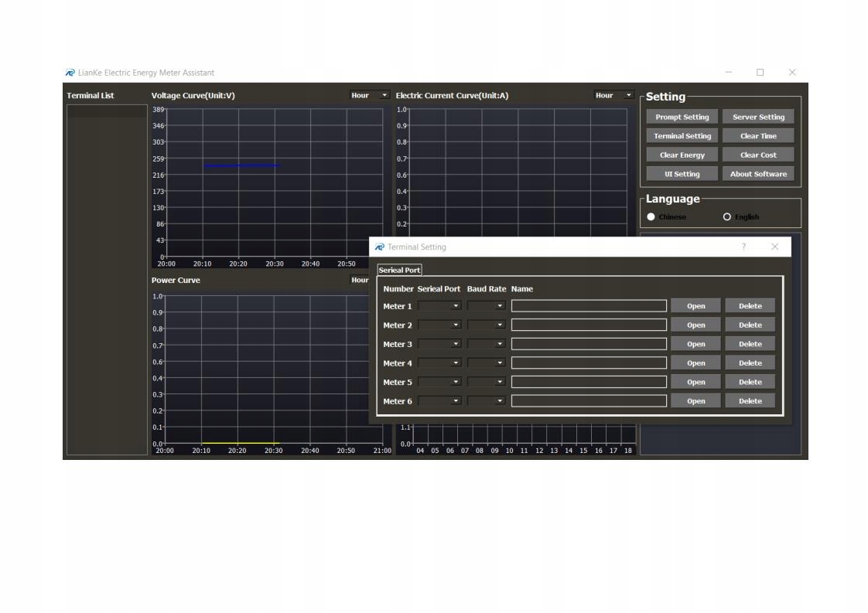Open the Voltage Curve Hour dropdown

369,95
